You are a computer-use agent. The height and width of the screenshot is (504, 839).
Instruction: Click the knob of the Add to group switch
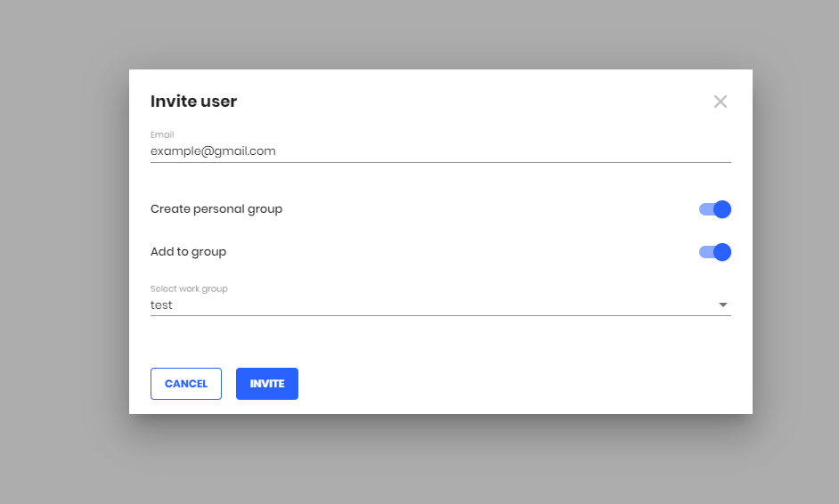pyautogui.click(x=722, y=252)
